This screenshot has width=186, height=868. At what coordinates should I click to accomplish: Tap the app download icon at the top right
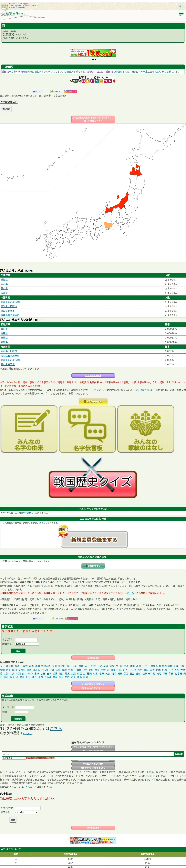click(x=181, y=5)
